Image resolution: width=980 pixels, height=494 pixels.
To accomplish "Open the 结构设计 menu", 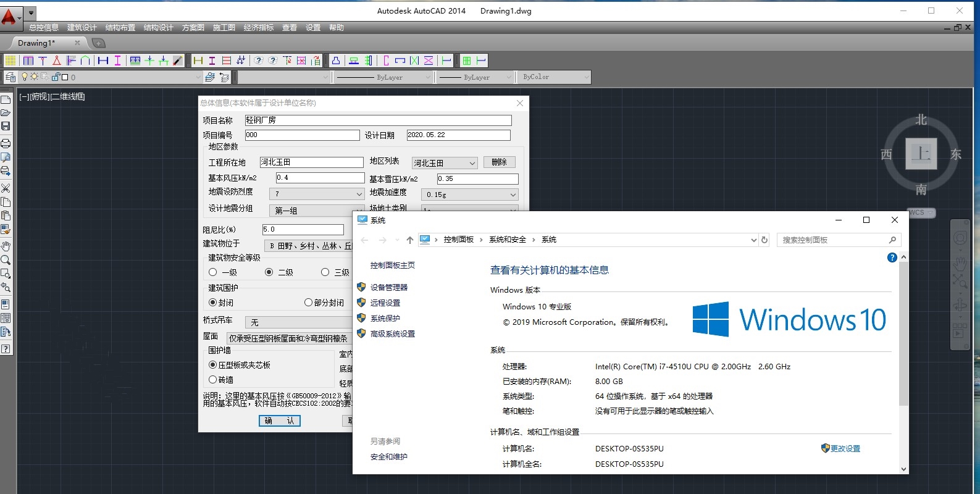I will [x=159, y=28].
